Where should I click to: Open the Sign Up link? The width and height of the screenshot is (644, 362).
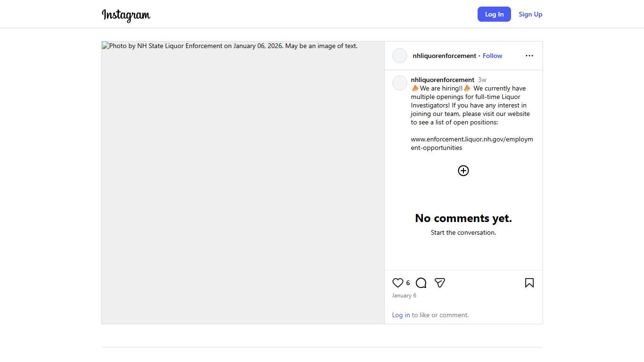(x=530, y=14)
